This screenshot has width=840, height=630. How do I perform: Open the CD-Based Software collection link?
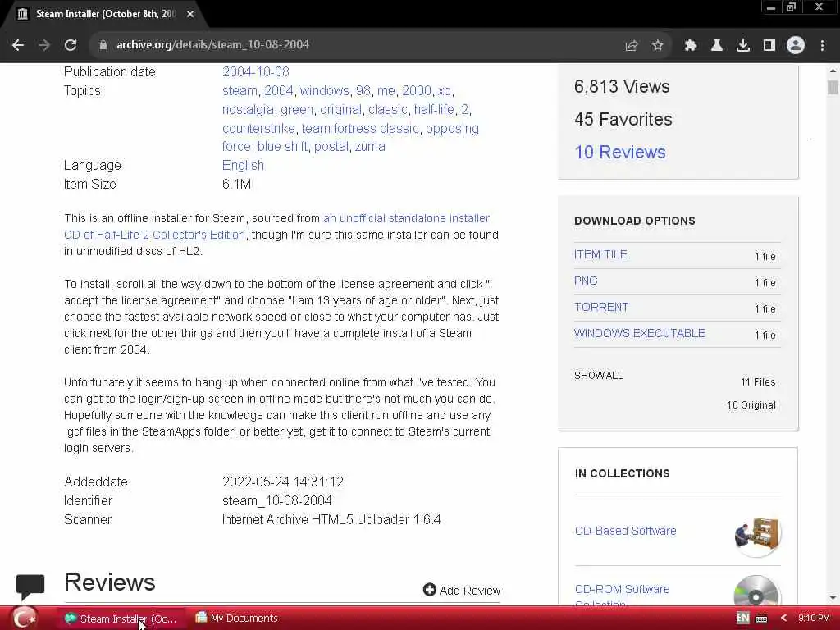[x=625, y=531]
